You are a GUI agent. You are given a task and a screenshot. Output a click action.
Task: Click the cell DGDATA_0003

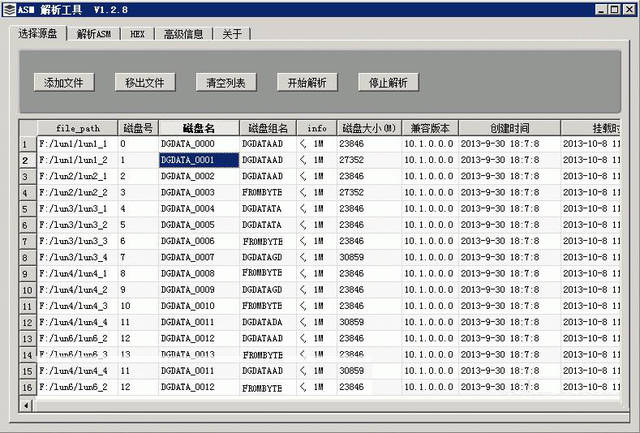coord(199,192)
